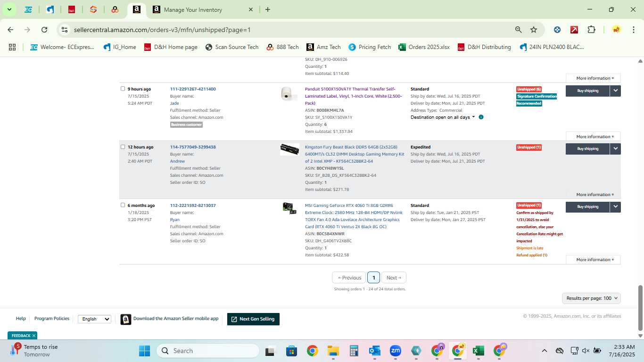
Task: Dismiss the FEEDBACK tab with its X
Action: [34, 336]
